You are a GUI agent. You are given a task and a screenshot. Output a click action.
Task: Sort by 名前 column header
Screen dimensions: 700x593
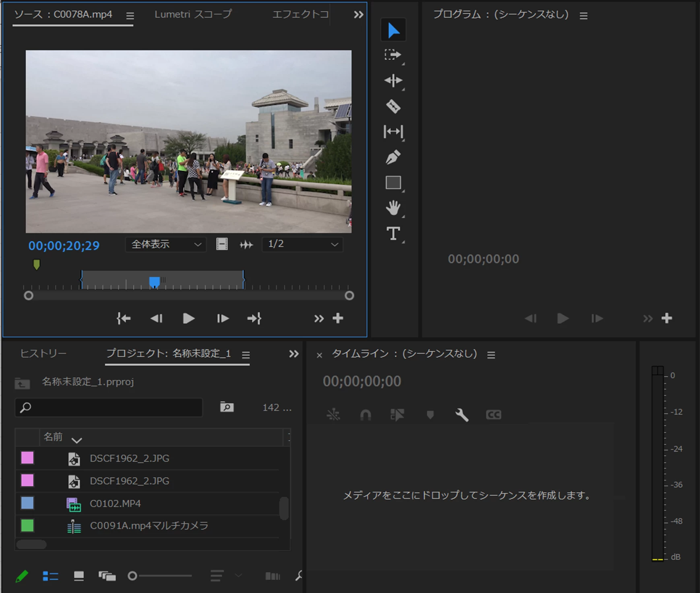tap(53, 437)
